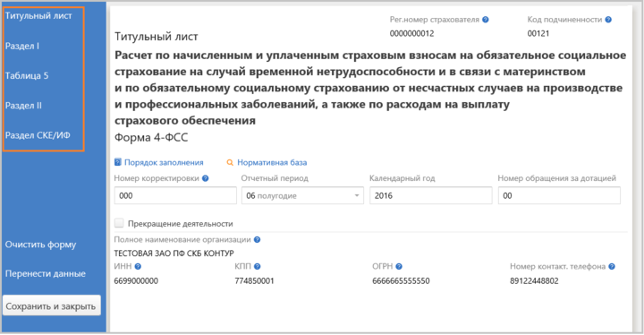
Task: Select phone number 89122448802
Action: [534, 281]
